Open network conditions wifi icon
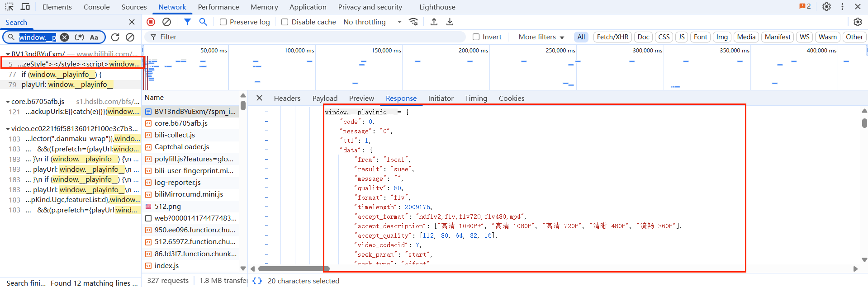868x287 pixels. (x=413, y=22)
